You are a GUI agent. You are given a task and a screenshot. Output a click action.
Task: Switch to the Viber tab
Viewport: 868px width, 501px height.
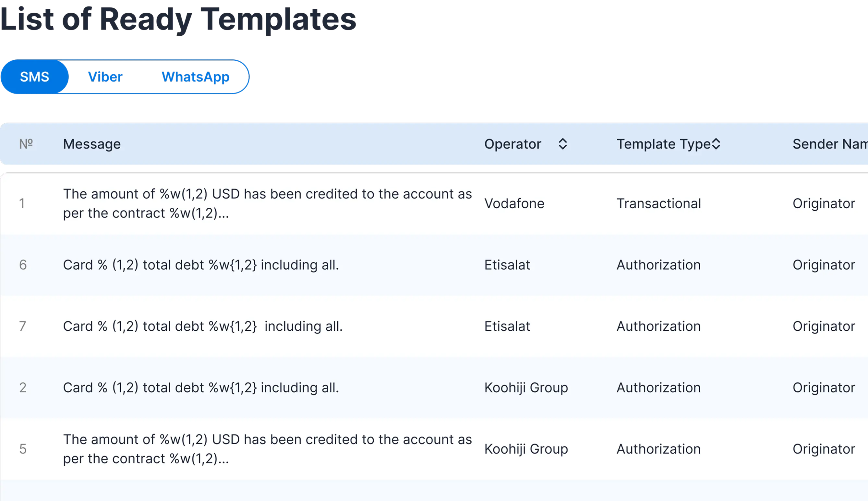[x=105, y=77]
